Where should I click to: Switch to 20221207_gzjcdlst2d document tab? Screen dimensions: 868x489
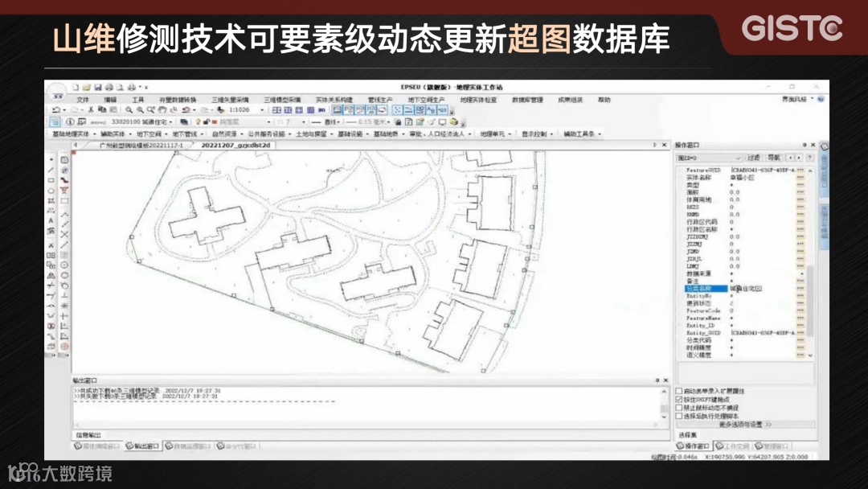[x=235, y=145]
